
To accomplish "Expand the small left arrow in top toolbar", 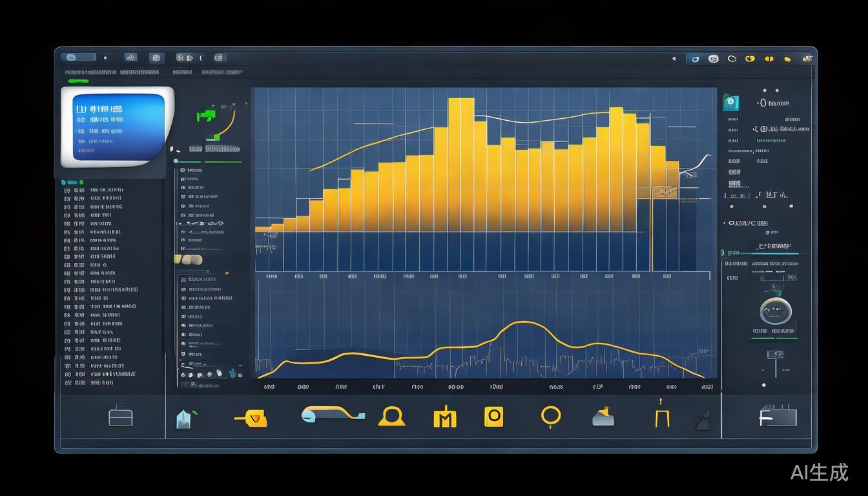I will click(x=674, y=59).
